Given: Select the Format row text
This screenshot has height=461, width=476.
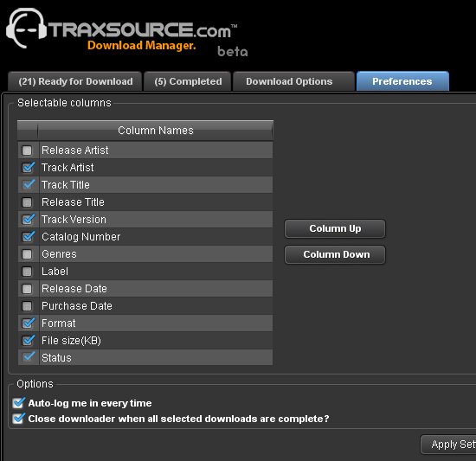Looking at the screenshot, I should coord(59,323).
